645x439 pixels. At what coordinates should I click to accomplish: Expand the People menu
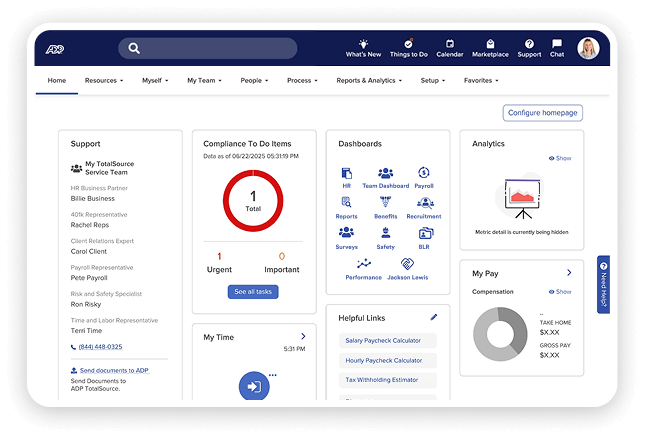pyautogui.click(x=254, y=81)
